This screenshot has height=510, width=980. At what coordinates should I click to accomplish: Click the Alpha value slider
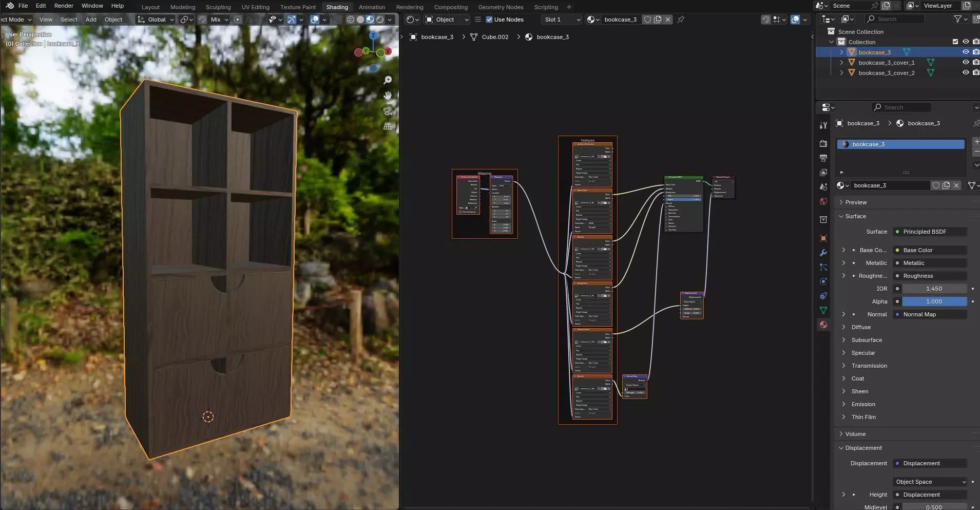pyautogui.click(x=934, y=301)
